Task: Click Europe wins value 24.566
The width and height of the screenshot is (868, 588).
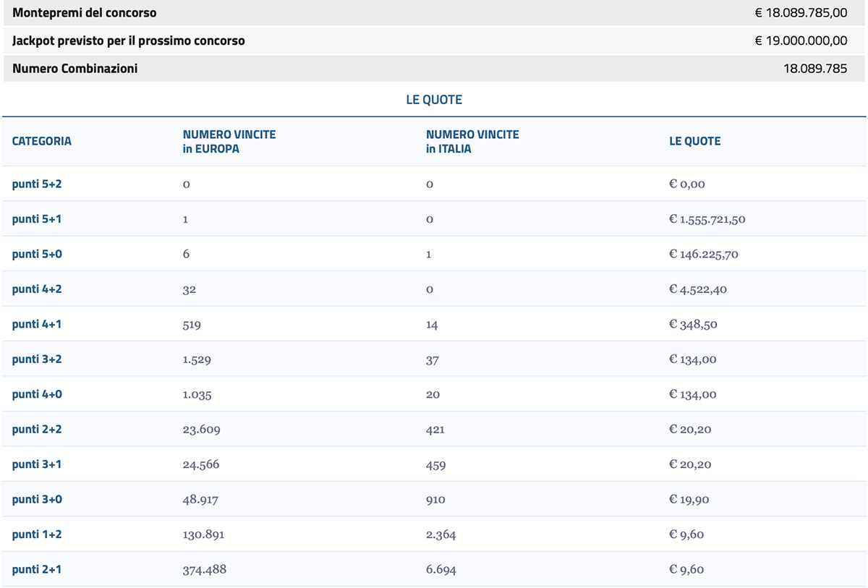Action: (x=201, y=465)
